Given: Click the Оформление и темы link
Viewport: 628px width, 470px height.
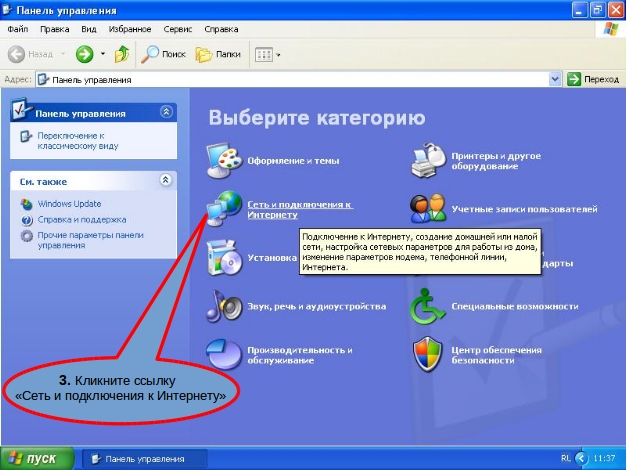Looking at the screenshot, I should [x=293, y=161].
